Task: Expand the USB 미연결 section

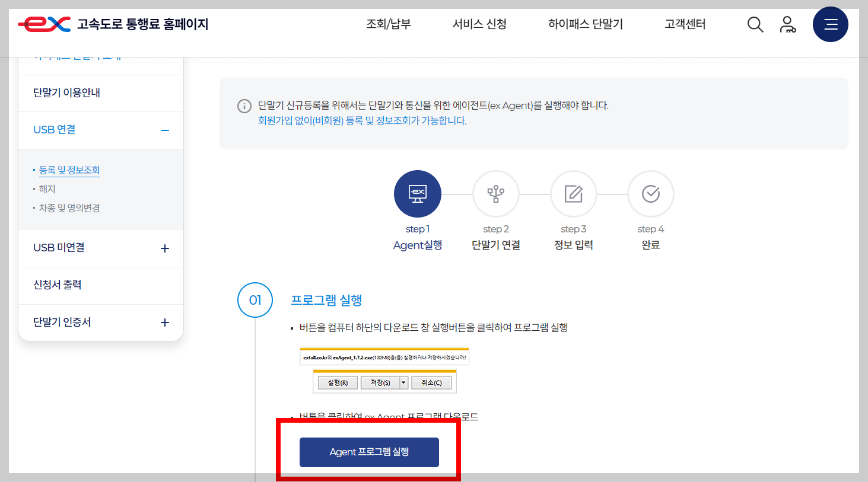Action: coord(164,248)
